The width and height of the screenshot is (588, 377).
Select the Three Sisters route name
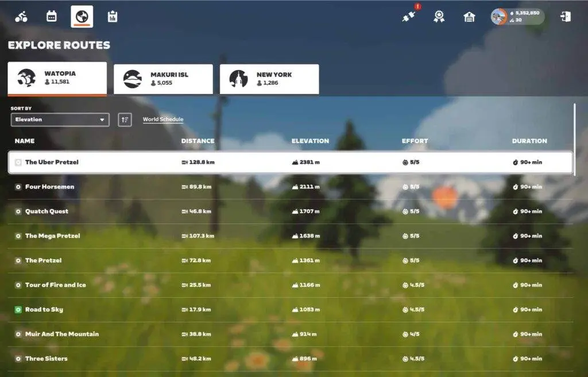tap(46, 359)
